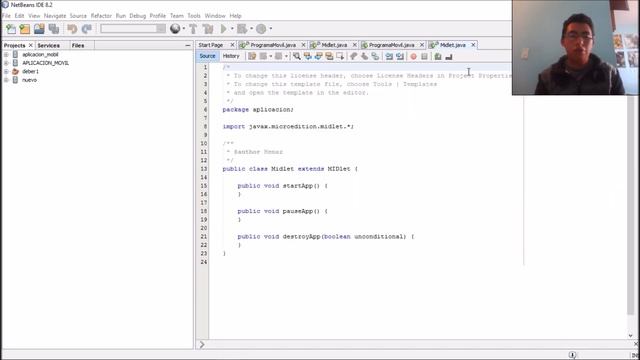This screenshot has width=640, height=360.
Task: Open the Help menu
Action: click(x=236, y=16)
